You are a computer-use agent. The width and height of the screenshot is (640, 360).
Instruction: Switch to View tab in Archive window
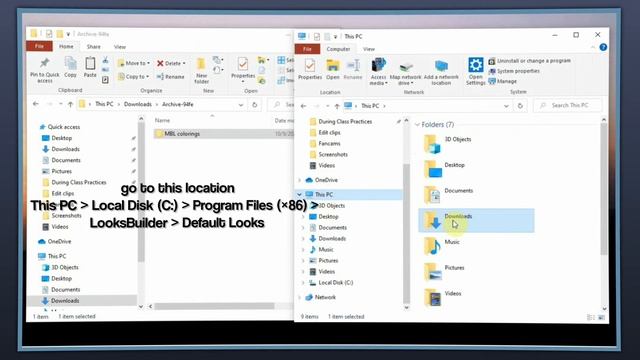(x=120, y=47)
